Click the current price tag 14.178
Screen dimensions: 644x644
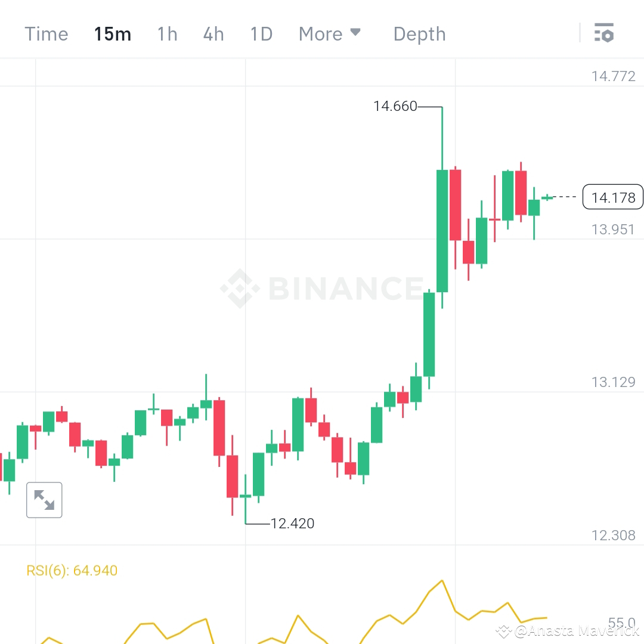pyautogui.click(x=612, y=197)
